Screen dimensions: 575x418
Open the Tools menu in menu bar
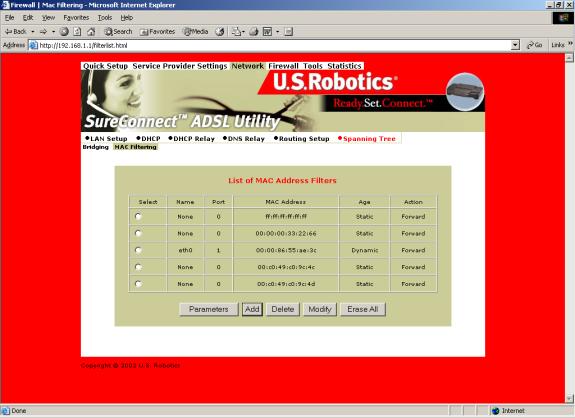click(x=105, y=18)
